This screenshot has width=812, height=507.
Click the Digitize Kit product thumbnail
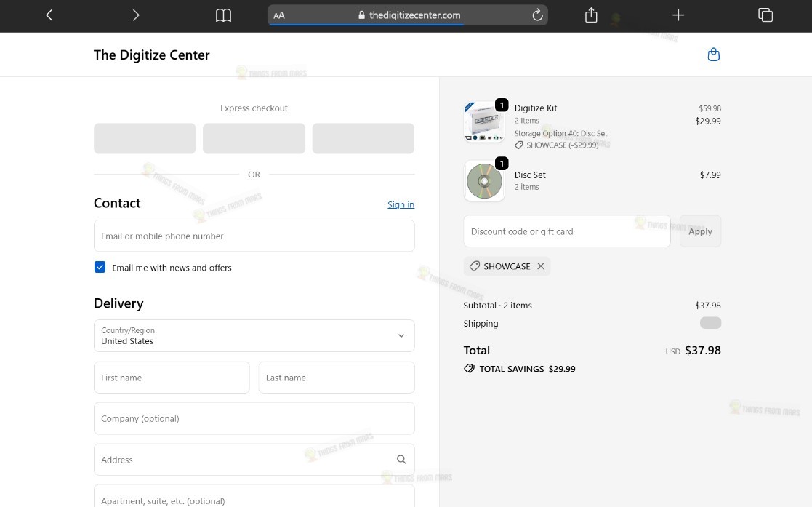point(484,121)
